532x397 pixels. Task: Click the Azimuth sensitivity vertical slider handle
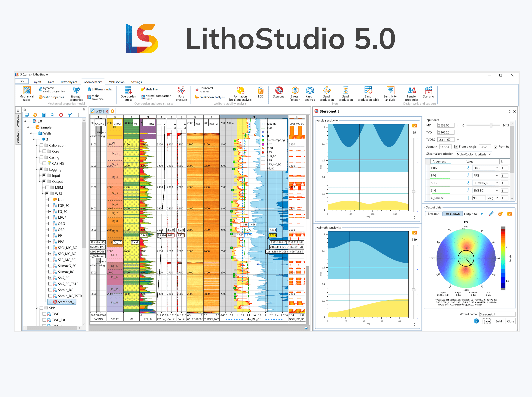(x=414, y=290)
